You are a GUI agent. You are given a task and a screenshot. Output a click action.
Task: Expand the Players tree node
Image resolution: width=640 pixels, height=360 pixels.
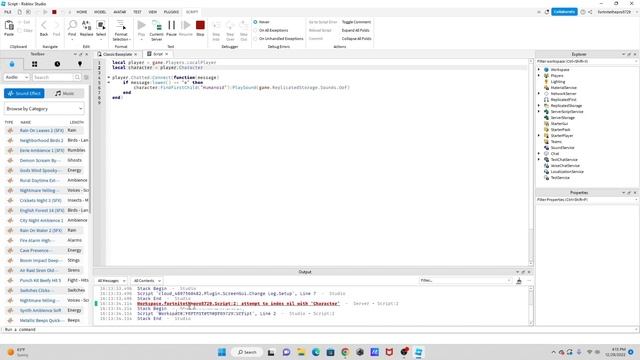click(x=539, y=76)
